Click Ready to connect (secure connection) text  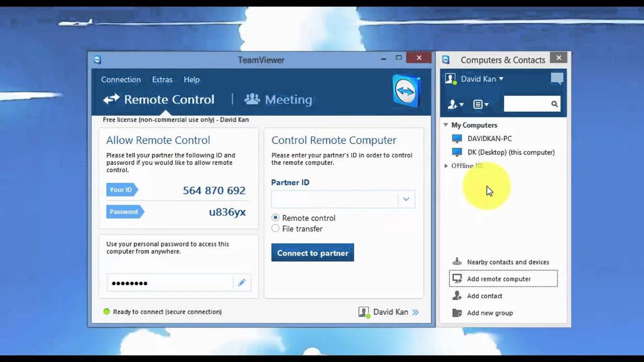(167, 312)
